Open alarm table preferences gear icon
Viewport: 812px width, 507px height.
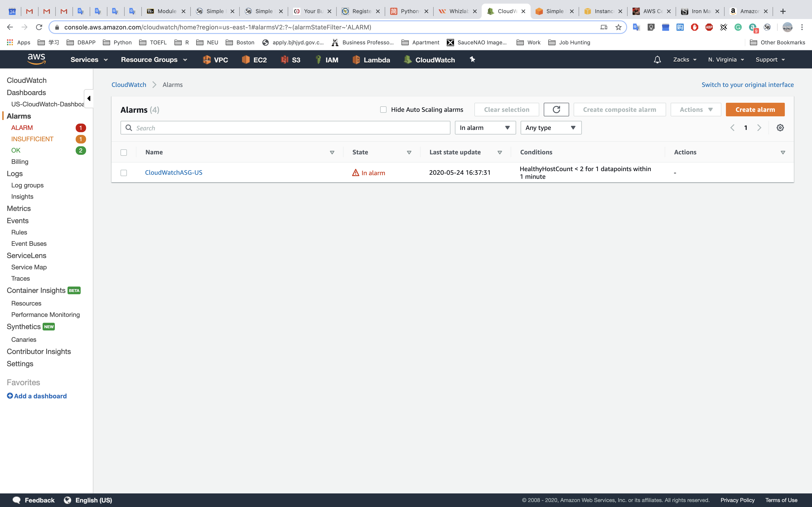click(780, 128)
